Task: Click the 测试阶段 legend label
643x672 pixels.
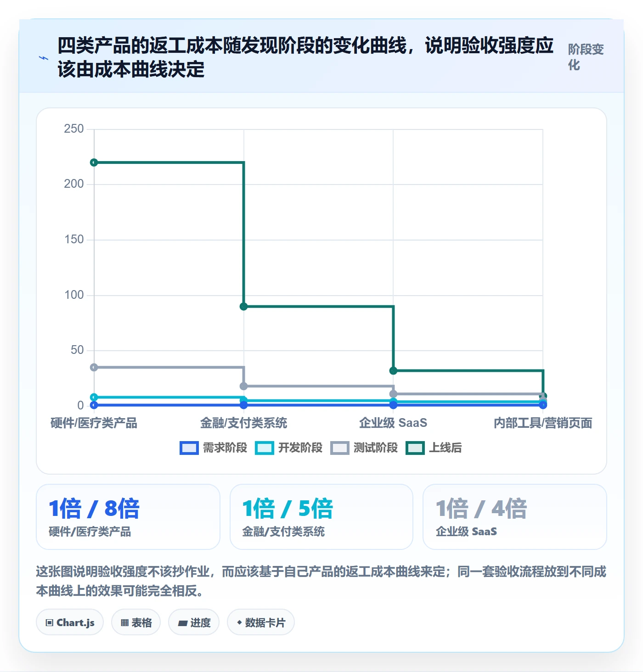Action: pyautogui.click(x=376, y=448)
